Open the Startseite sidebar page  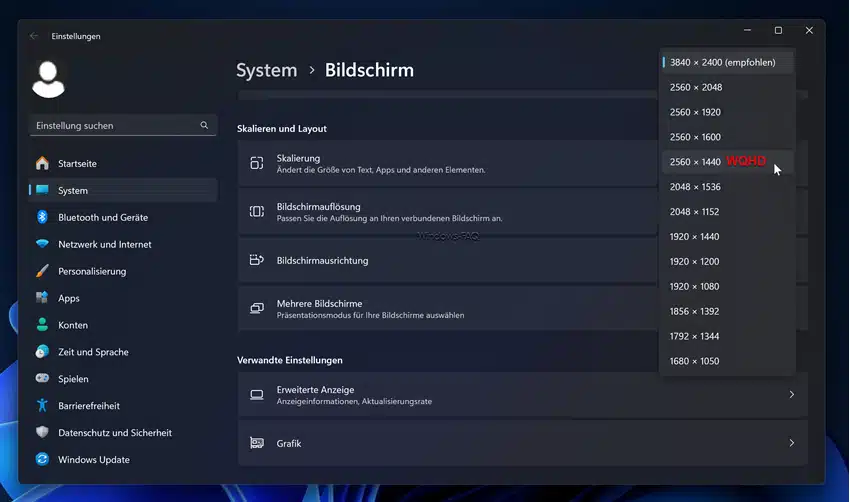coord(123,163)
